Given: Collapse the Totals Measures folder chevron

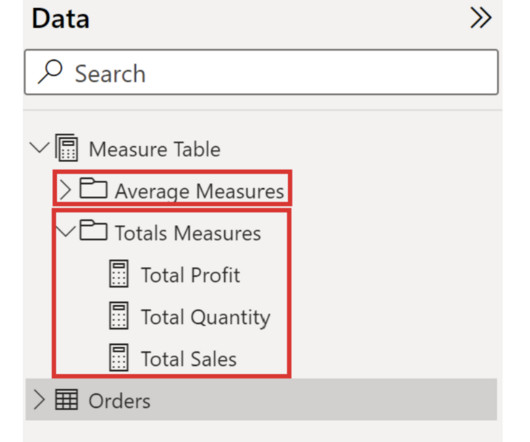Looking at the screenshot, I should 66,231.
